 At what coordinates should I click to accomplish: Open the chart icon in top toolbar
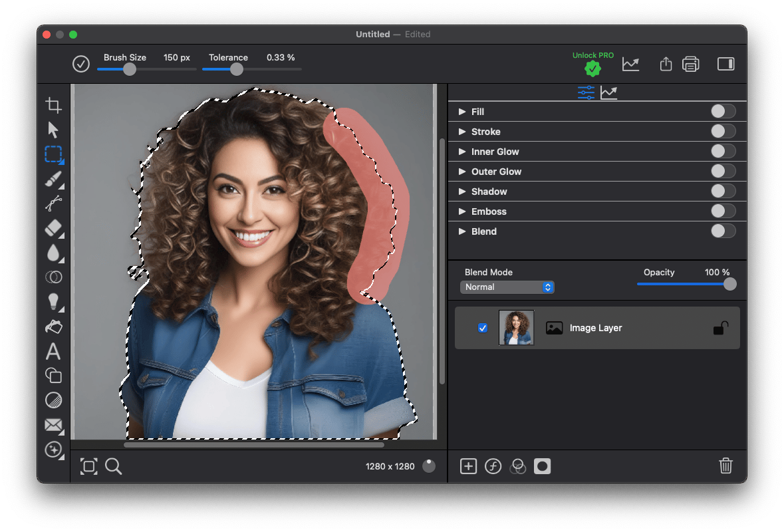tap(630, 64)
